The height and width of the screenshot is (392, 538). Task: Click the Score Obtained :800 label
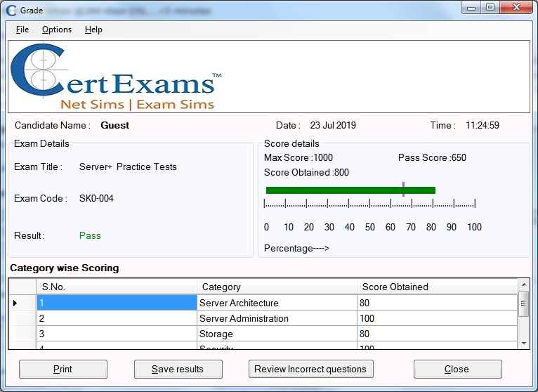(306, 172)
